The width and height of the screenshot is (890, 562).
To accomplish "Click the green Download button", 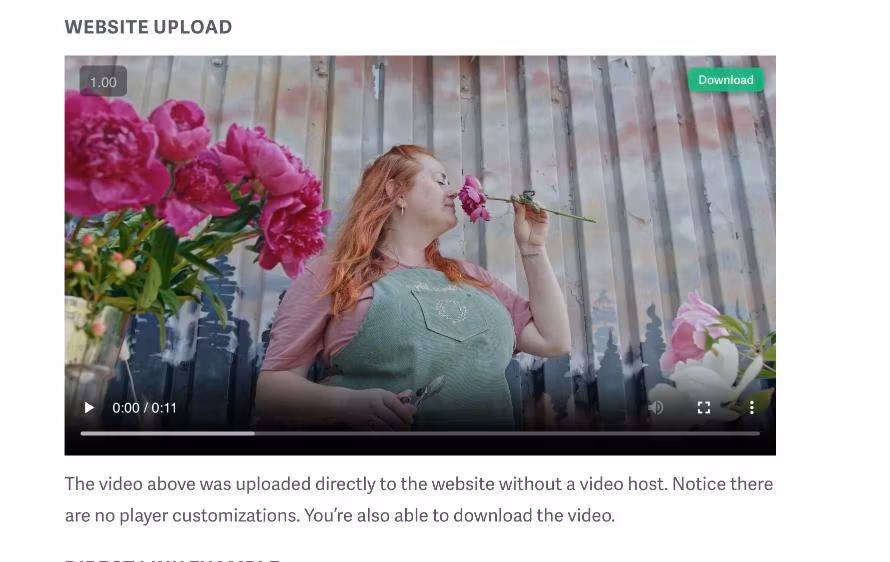I will tap(726, 80).
